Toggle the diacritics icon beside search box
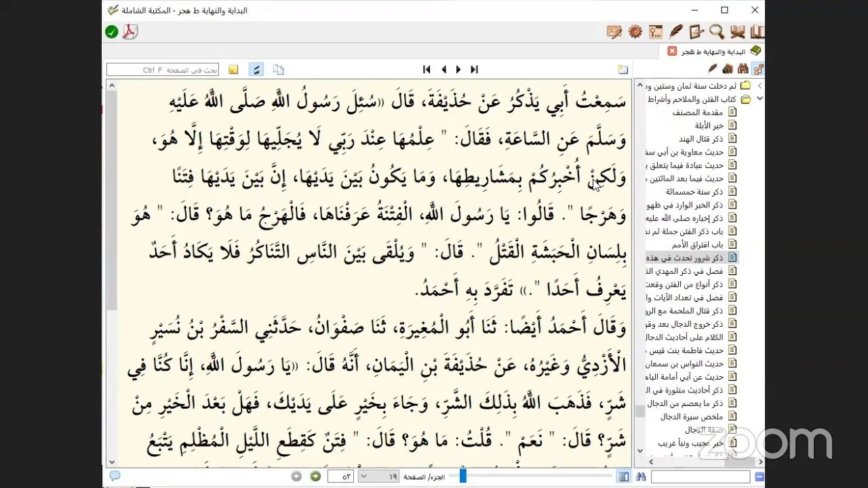The image size is (868, 488). (x=256, y=69)
